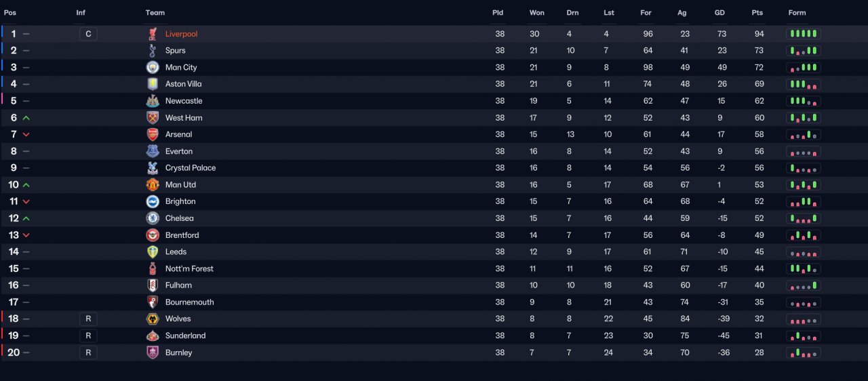868x381 pixels.
Task: Click the relegated 'R' badge next to Wolves
Action: coord(88,319)
